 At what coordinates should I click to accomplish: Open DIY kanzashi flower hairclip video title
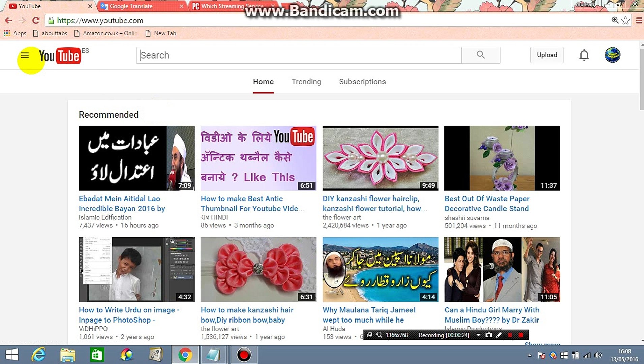(375, 204)
